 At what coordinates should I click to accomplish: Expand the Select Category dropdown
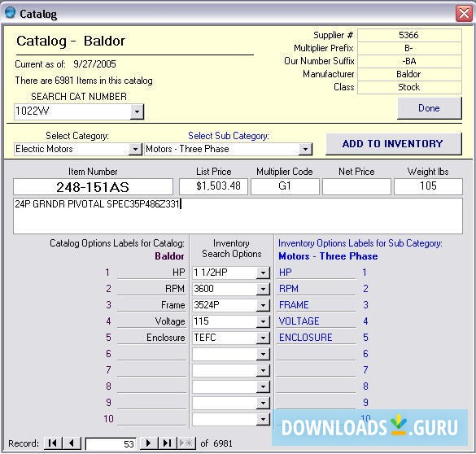(135, 150)
